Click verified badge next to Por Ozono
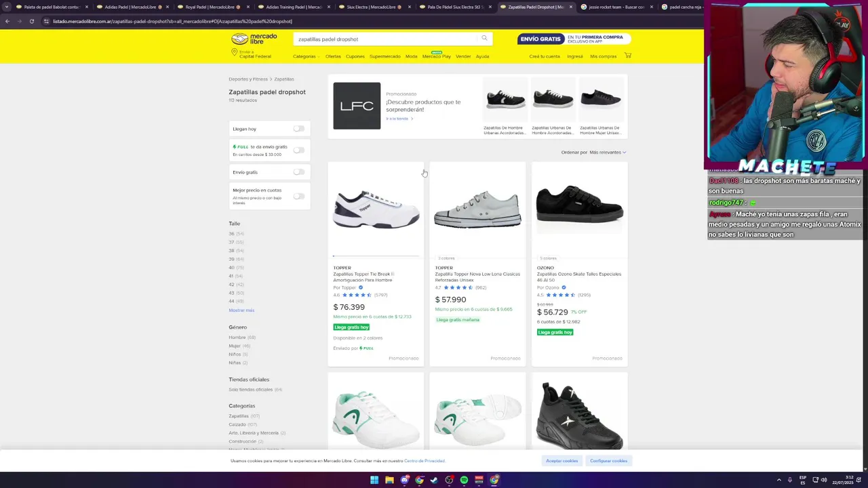Screen dimensions: 868x488 point(564,287)
